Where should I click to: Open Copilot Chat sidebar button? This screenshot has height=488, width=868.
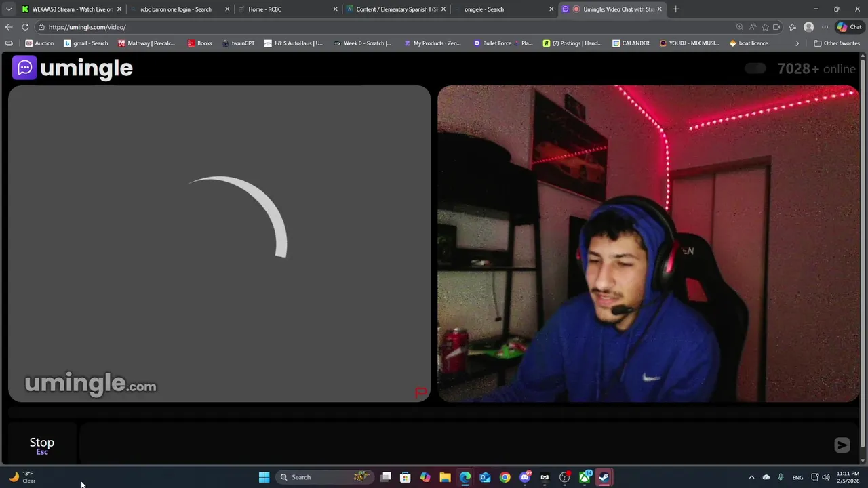point(849,27)
